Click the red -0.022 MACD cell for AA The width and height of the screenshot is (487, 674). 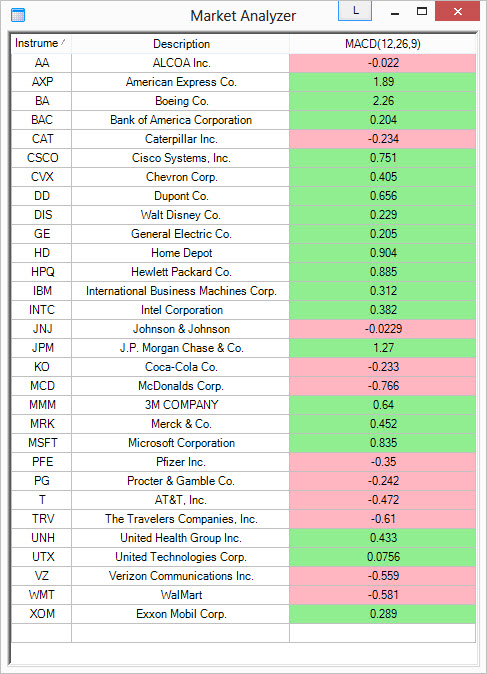point(383,63)
